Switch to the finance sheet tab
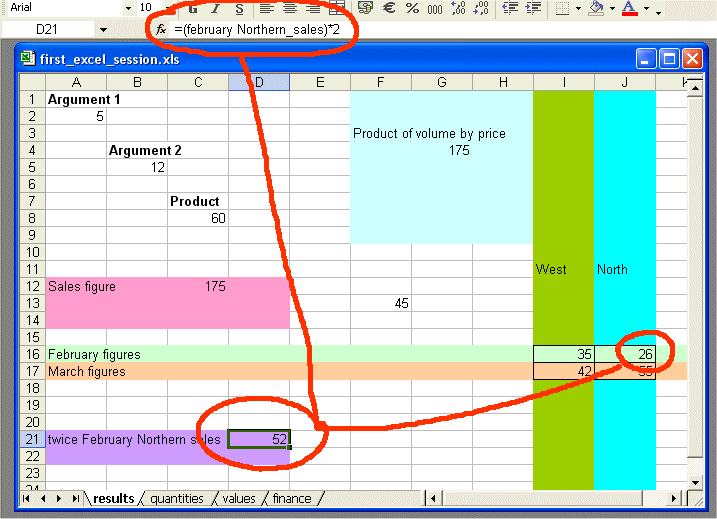 [x=291, y=498]
